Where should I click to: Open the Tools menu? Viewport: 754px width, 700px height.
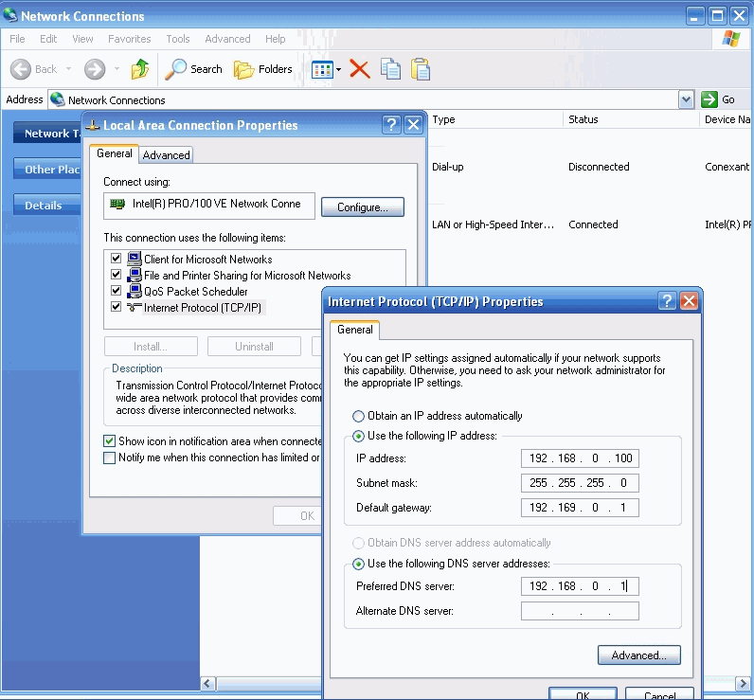[178, 39]
